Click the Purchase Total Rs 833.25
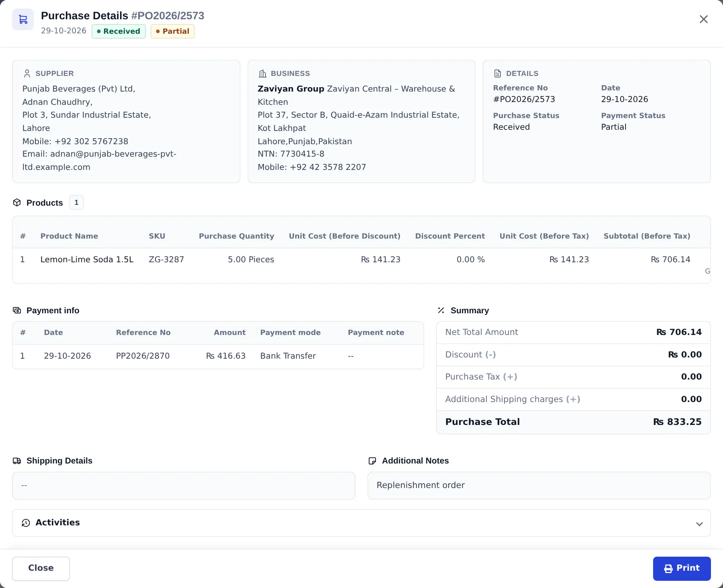This screenshot has height=588, width=723. (677, 422)
